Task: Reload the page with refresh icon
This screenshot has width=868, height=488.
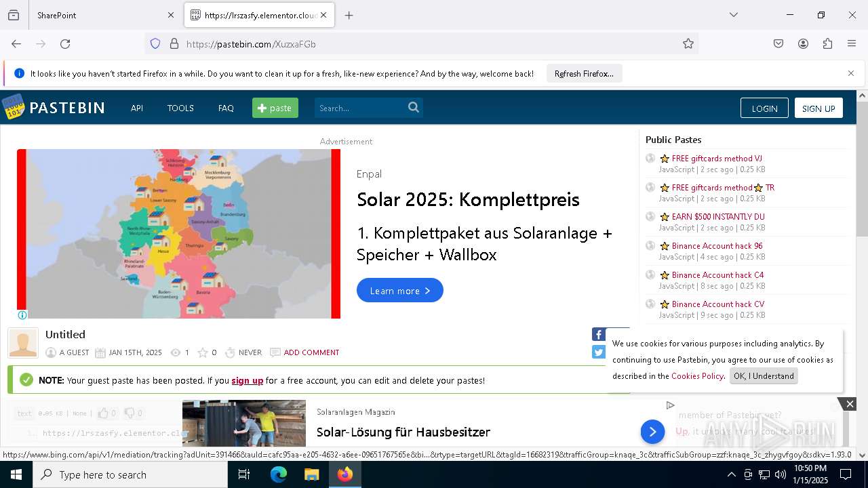Action: (x=65, y=43)
